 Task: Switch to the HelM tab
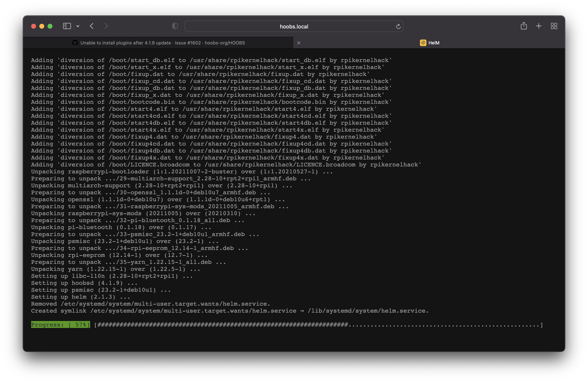pyautogui.click(x=434, y=43)
